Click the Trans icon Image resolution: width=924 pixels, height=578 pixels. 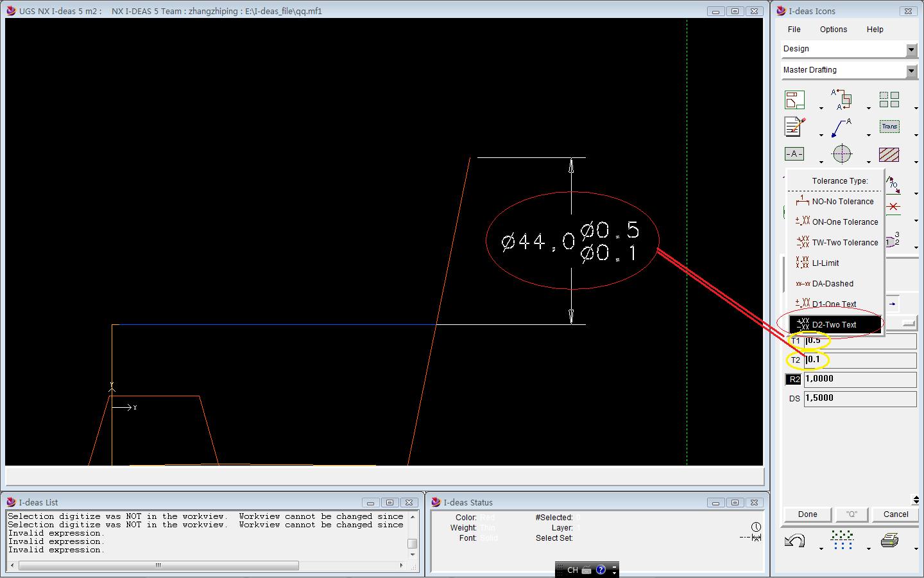(889, 127)
